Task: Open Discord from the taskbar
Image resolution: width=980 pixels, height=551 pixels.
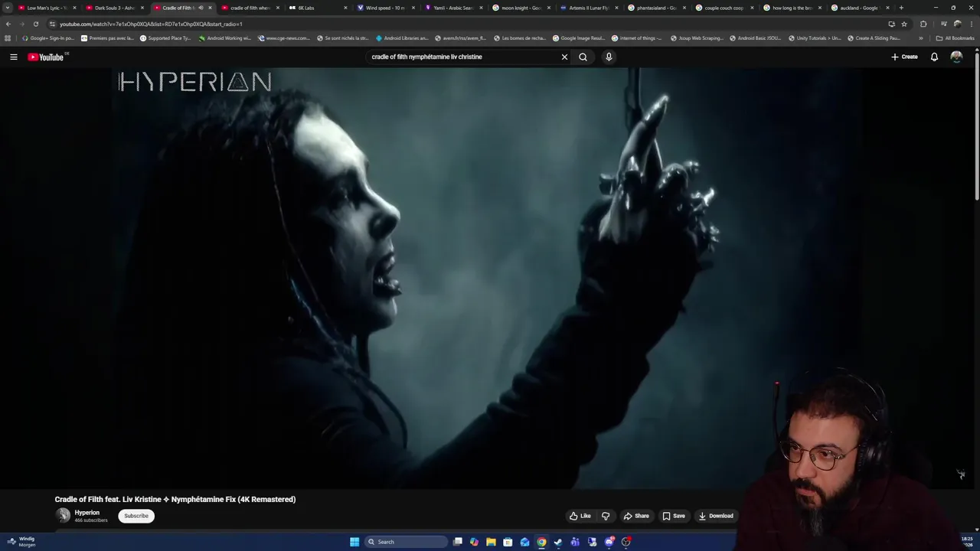Action: [x=609, y=542]
